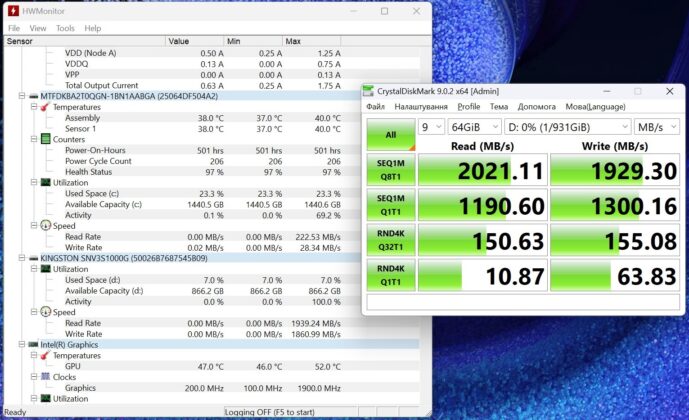Open the Файл menu in CrystalDiskMark

point(375,107)
